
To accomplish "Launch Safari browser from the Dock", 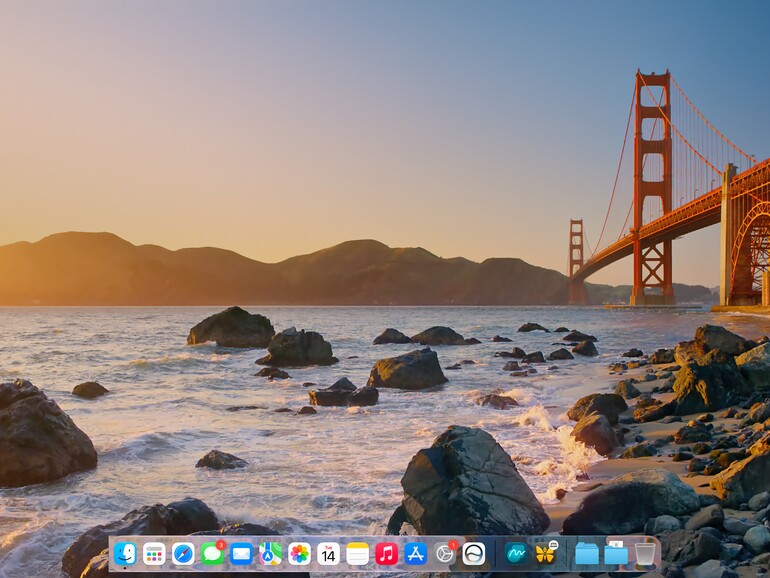I will [x=183, y=553].
